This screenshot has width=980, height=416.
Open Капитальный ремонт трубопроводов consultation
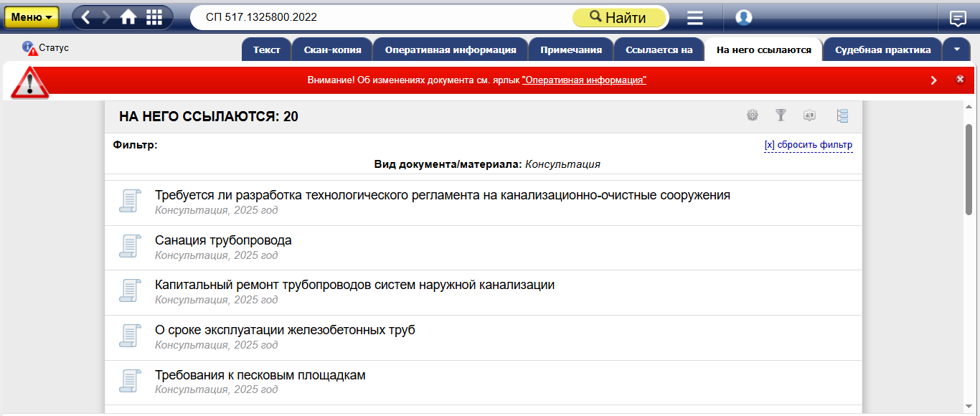click(354, 285)
